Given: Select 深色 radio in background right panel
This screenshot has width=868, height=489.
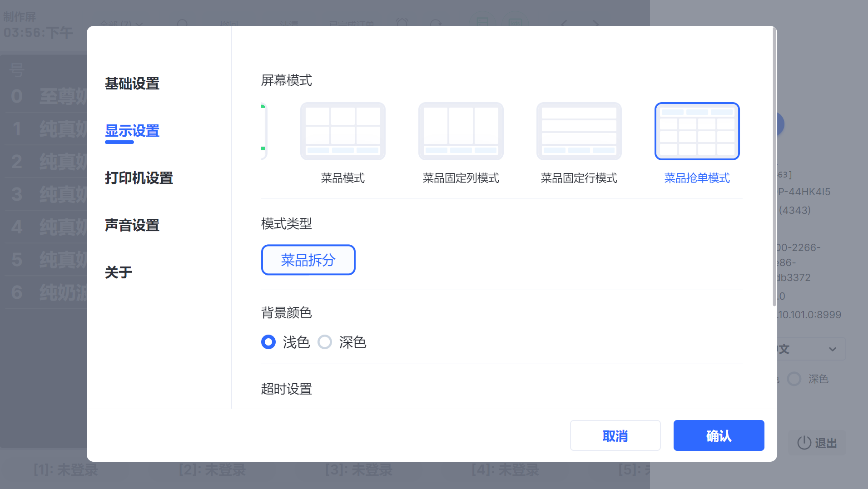Looking at the screenshot, I should [x=794, y=379].
